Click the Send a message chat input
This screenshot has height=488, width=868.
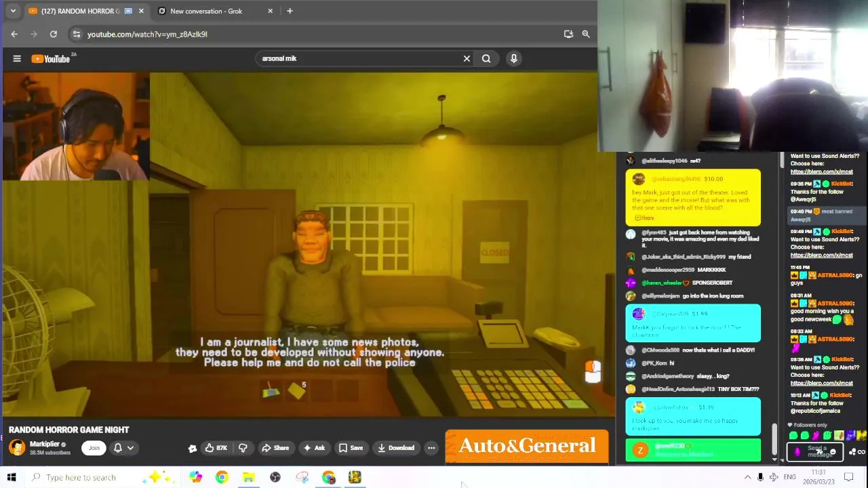[815, 451]
